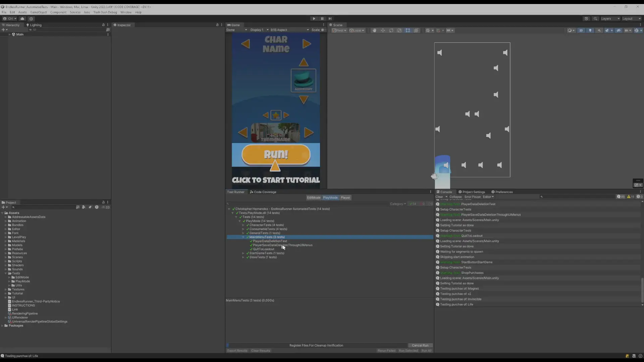The width and height of the screenshot is (644, 362).
Task: Toggle scene audio icon
Action: [x=599, y=31]
